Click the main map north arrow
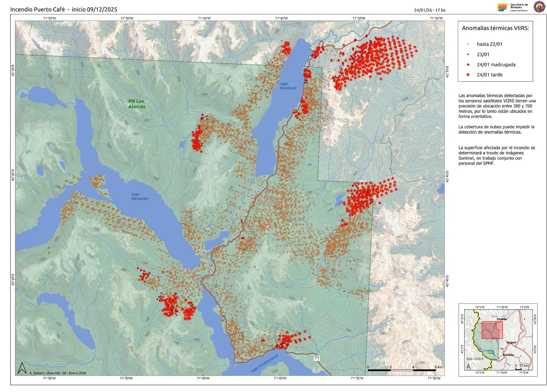 (22, 368)
